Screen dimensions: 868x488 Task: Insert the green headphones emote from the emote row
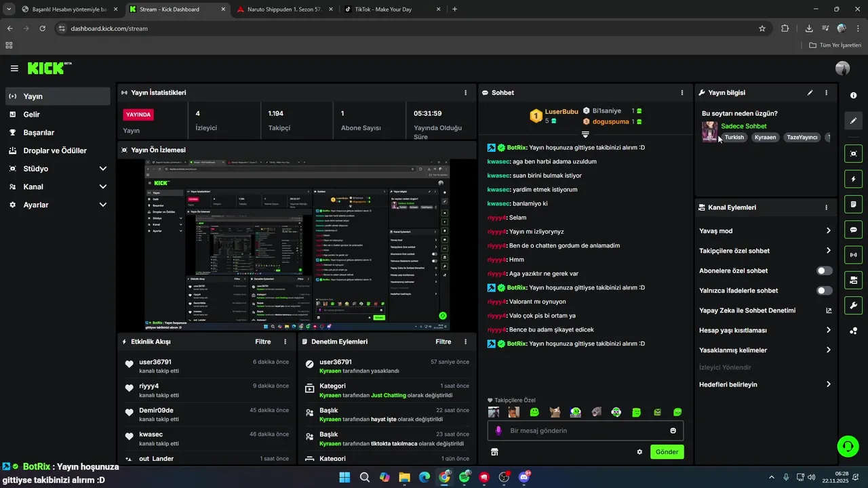(x=576, y=412)
